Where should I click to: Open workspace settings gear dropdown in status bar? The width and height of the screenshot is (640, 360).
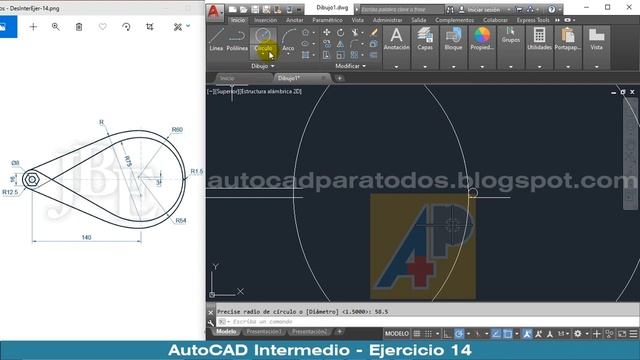pyautogui.click(x=587, y=334)
